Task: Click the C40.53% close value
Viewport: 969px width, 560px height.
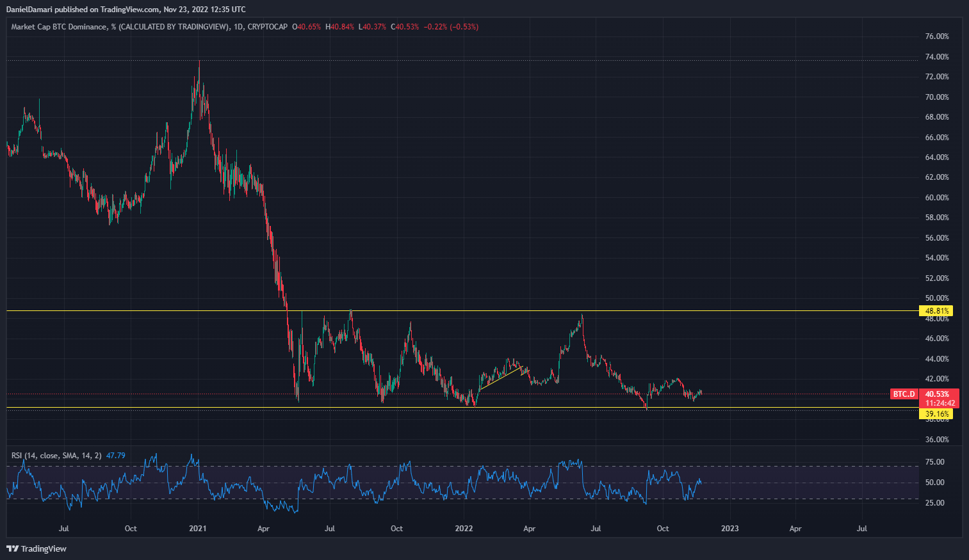Action: (x=405, y=27)
